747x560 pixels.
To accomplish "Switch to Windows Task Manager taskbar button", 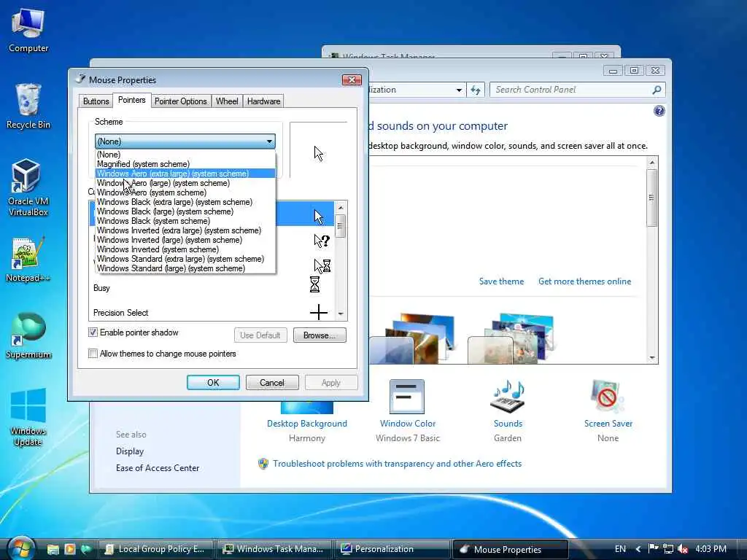I will [x=275, y=549].
